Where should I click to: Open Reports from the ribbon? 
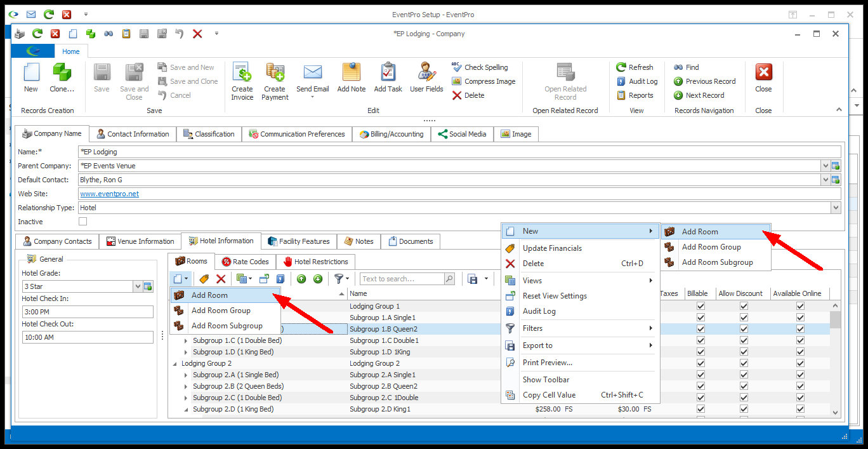coord(635,95)
